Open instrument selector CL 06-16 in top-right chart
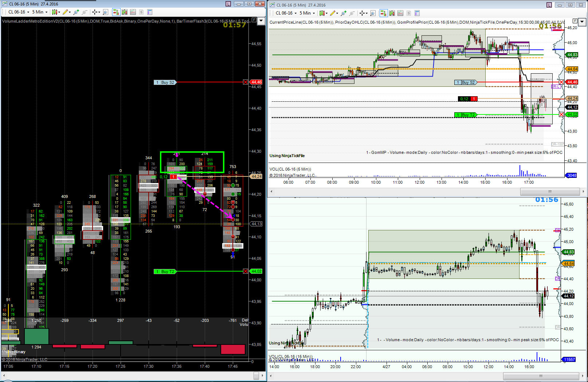Image resolution: width=588 pixels, height=382 pixels. (286, 13)
